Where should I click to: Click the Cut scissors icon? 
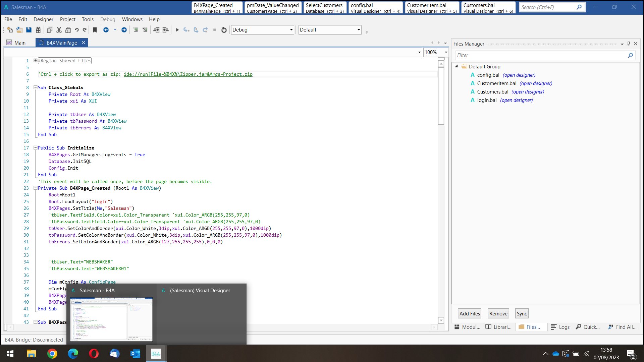click(x=59, y=30)
